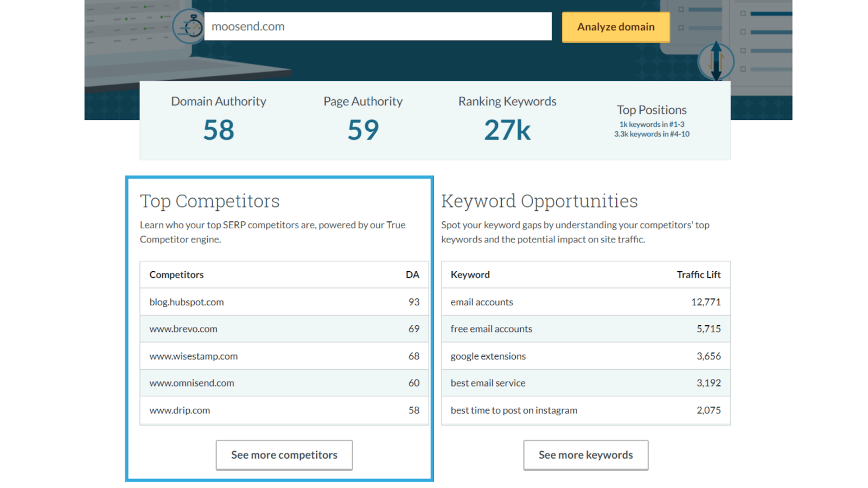Viewport: 868px width, 488px height.
Task: Click the 'email accounts' keyword
Action: pos(482,302)
